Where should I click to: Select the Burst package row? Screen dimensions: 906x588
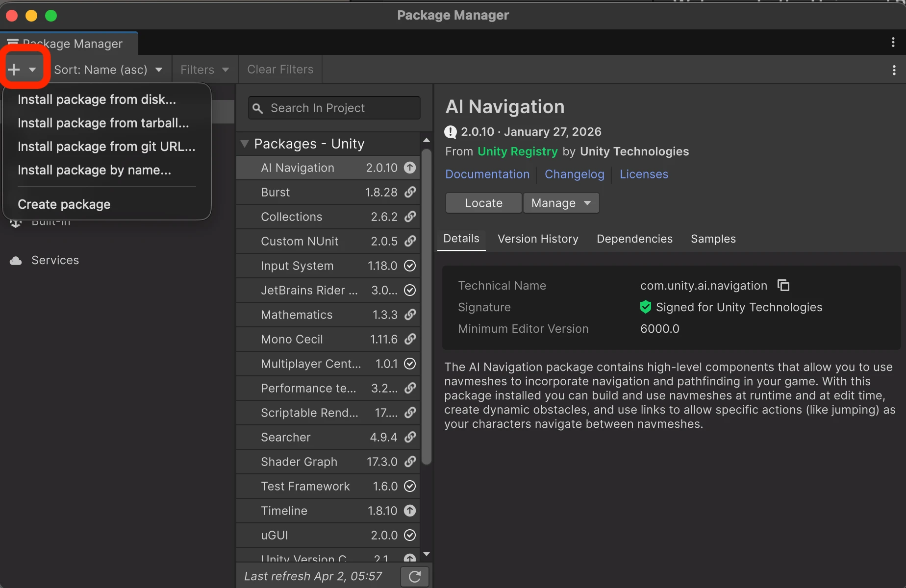[328, 192]
